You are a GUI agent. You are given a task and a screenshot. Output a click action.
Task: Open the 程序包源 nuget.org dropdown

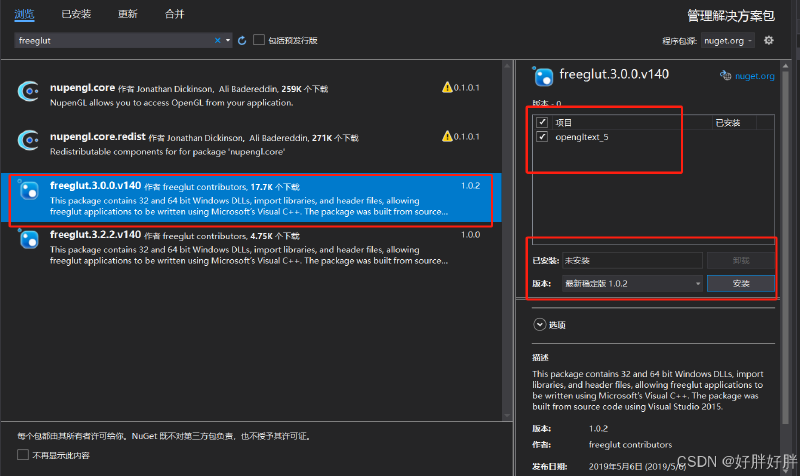pos(728,41)
